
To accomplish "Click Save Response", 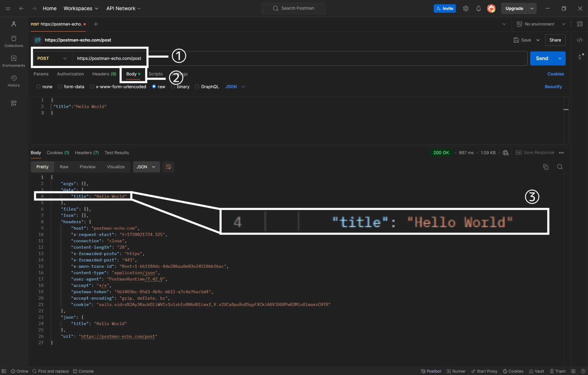I will coord(535,153).
